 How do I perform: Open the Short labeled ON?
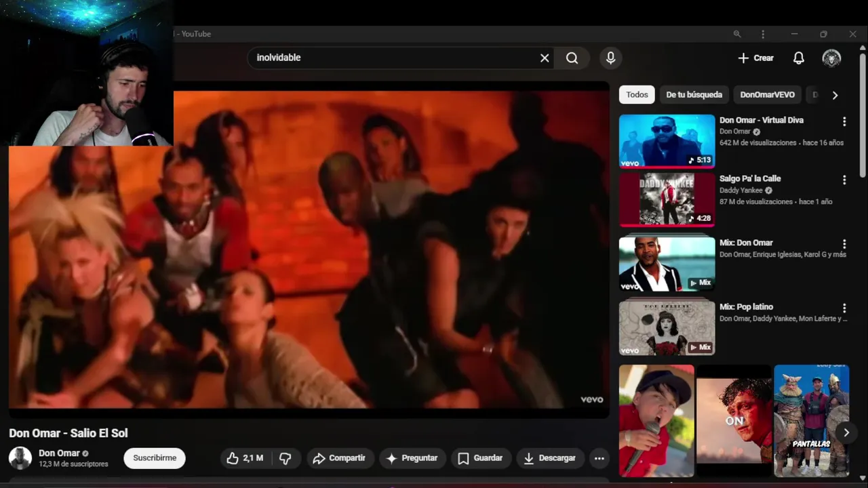(734, 420)
